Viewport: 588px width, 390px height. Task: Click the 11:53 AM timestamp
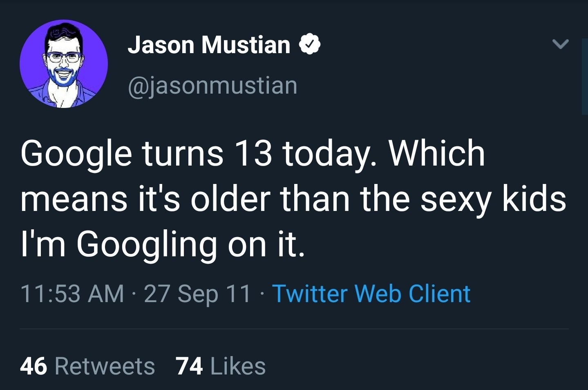click(x=72, y=294)
